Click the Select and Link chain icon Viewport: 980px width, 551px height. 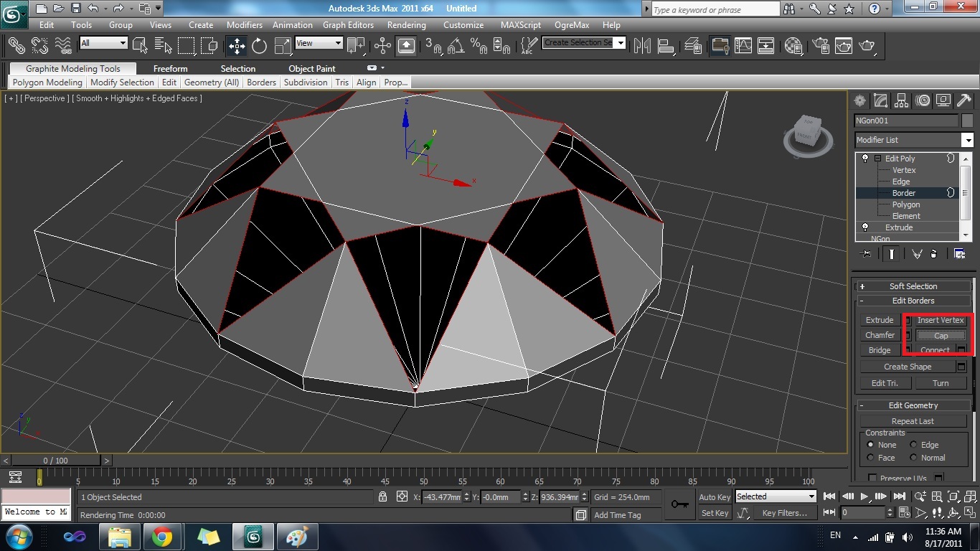16,46
